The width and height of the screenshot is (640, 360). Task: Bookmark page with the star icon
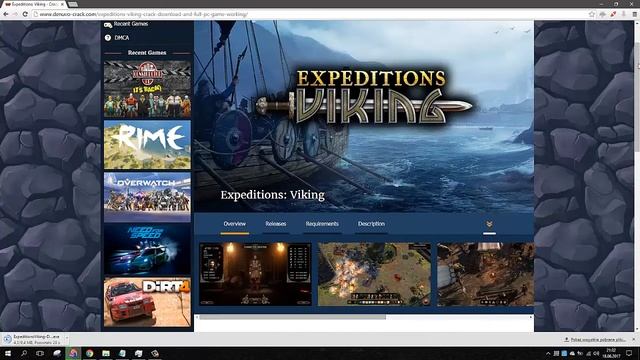pyautogui.click(x=592, y=14)
